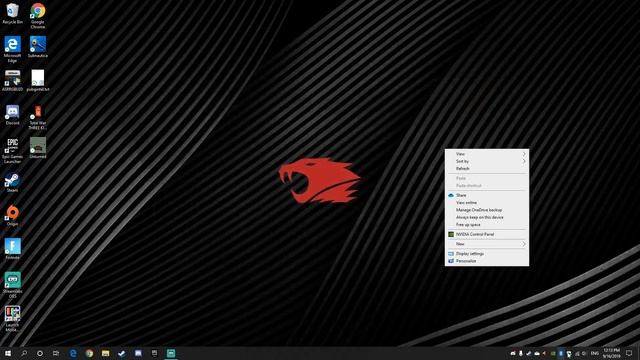
Task: Open Cortana circle in taskbar
Action: pyautogui.click(x=40, y=353)
